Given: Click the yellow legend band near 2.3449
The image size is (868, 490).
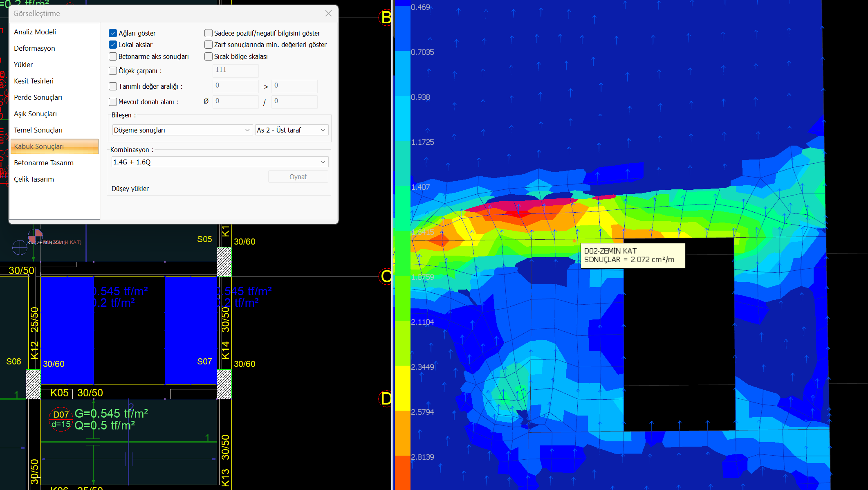Looking at the screenshot, I should [x=402, y=387].
